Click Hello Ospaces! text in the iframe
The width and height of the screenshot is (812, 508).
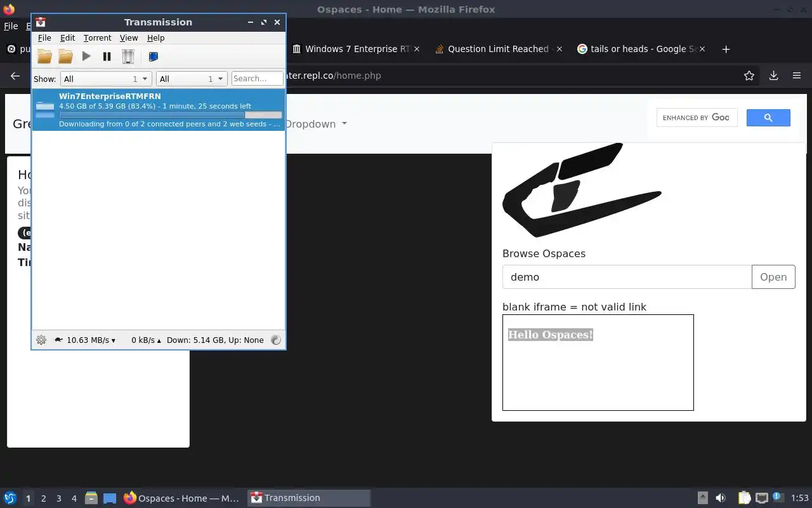click(x=550, y=335)
